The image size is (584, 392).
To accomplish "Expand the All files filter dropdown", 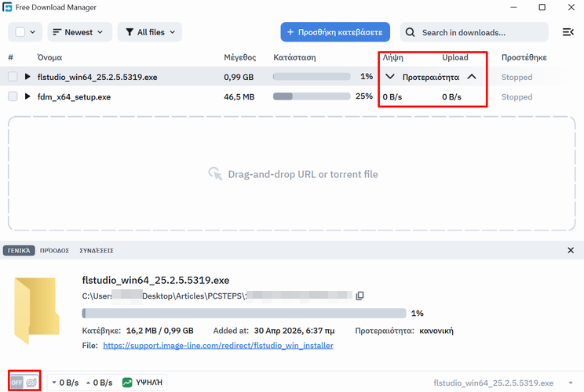I will point(150,32).
